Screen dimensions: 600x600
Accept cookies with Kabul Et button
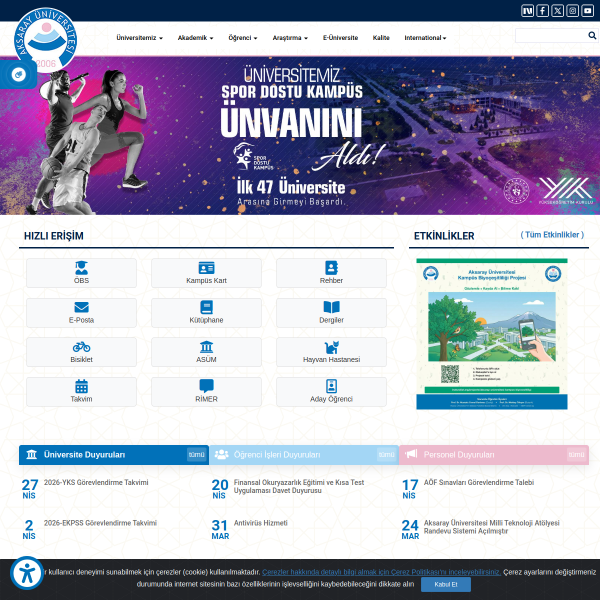click(446, 585)
